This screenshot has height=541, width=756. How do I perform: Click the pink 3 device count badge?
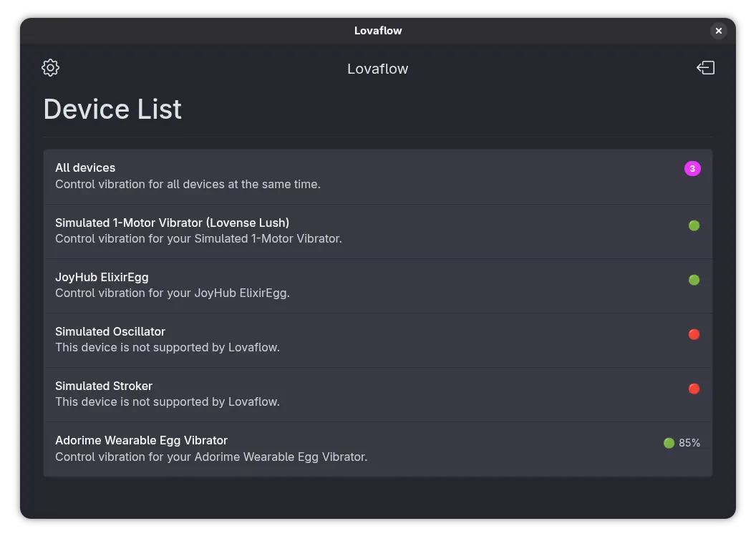(x=692, y=169)
